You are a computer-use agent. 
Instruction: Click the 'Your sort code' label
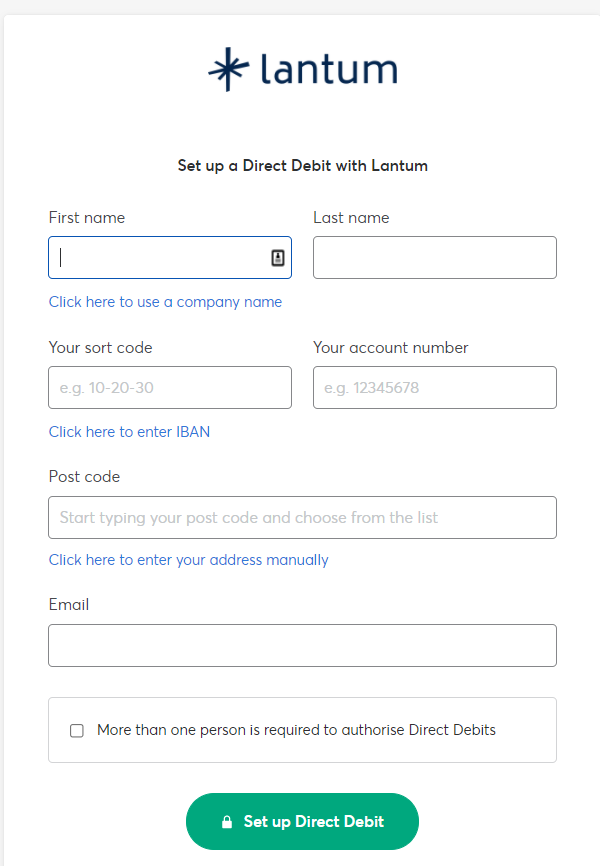click(101, 348)
